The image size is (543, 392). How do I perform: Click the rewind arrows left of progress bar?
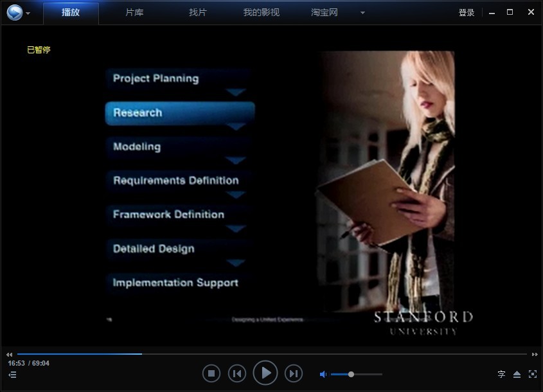pyautogui.click(x=9, y=354)
